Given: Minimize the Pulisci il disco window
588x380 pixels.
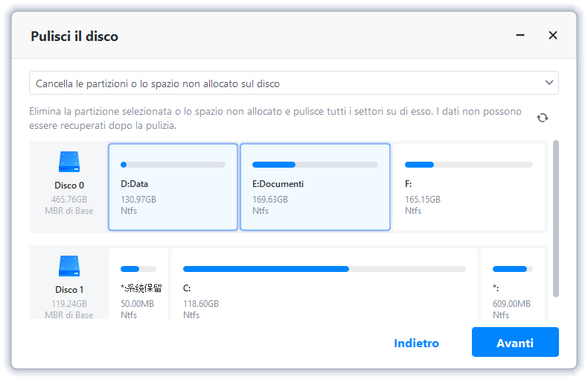Looking at the screenshot, I should (520, 35).
